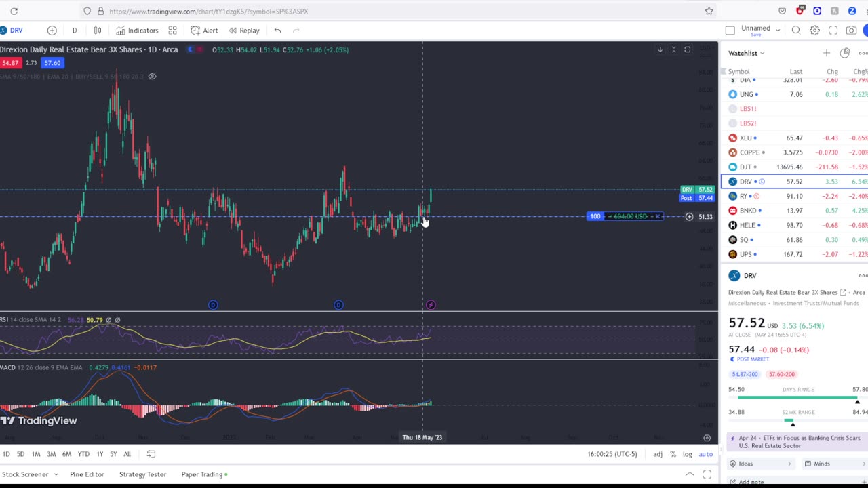This screenshot has width=868, height=488.
Task: Click the blue 57.60 buy button
Action: [52, 62]
